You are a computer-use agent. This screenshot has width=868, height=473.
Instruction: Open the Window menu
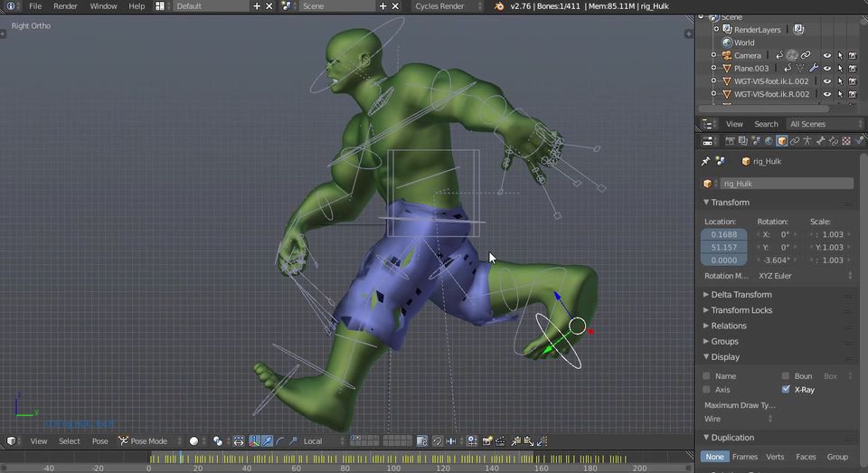[x=103, y=6]
